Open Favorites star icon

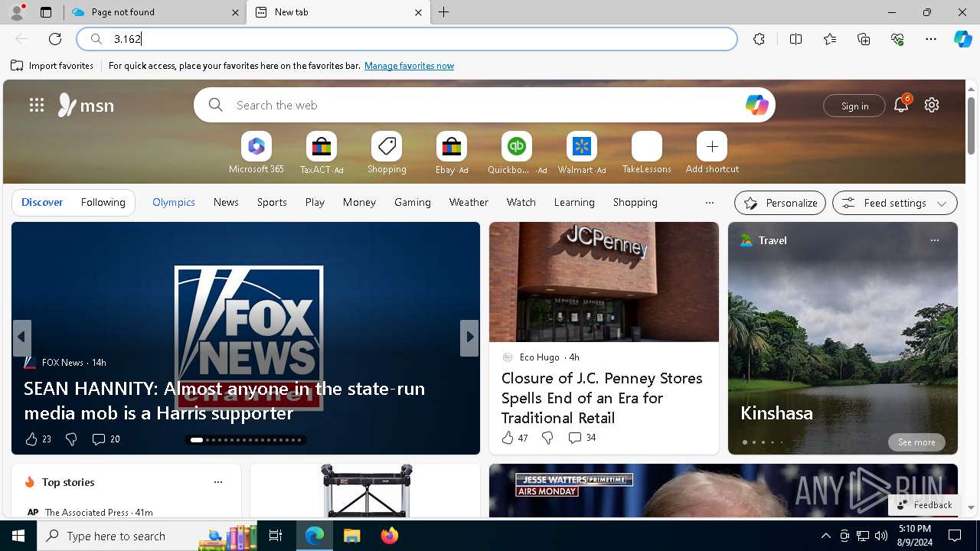click(x=830, y=39)
